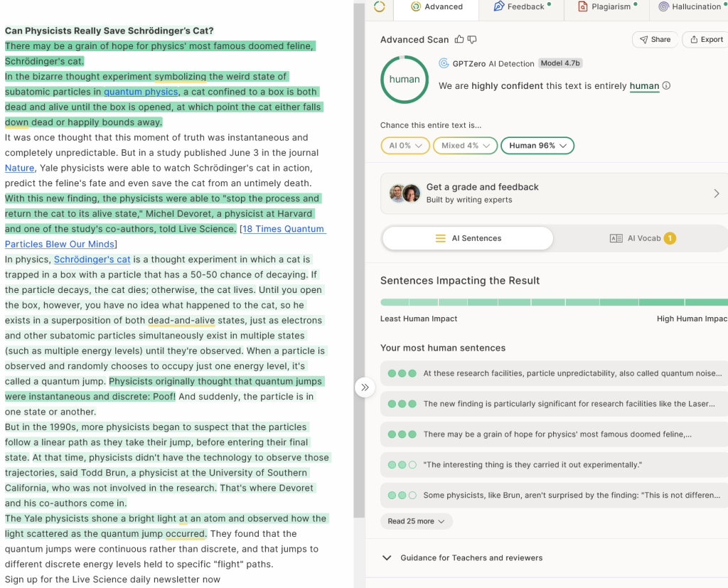Collapse the panel with the double-chevron button
Image resolution: width=728 pixels, height=588 pixels.
(365, 387)
